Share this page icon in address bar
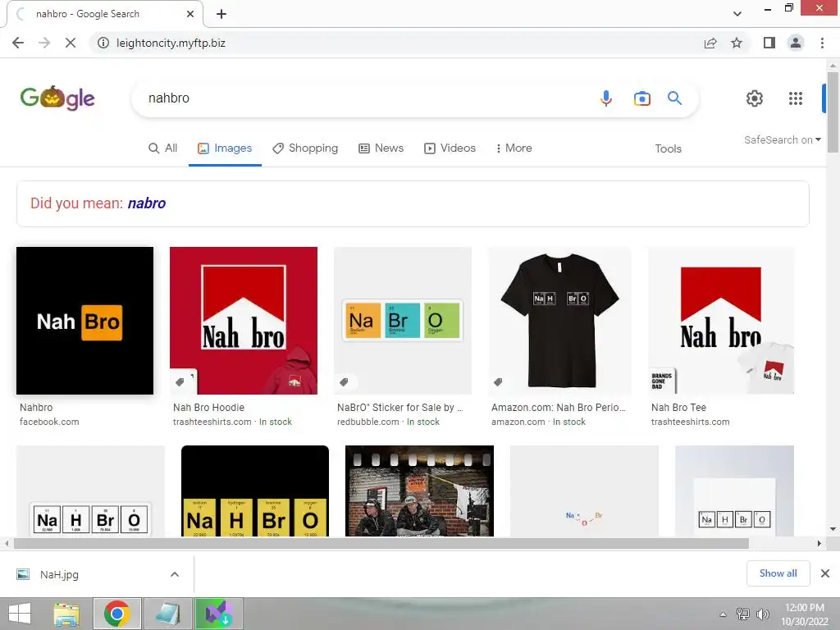The width and height of the screenshot is (840, 630). click(710, 43)
